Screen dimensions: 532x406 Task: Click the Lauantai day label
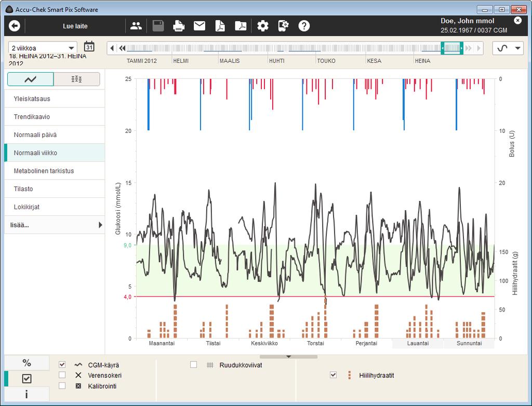pos(418,343)
